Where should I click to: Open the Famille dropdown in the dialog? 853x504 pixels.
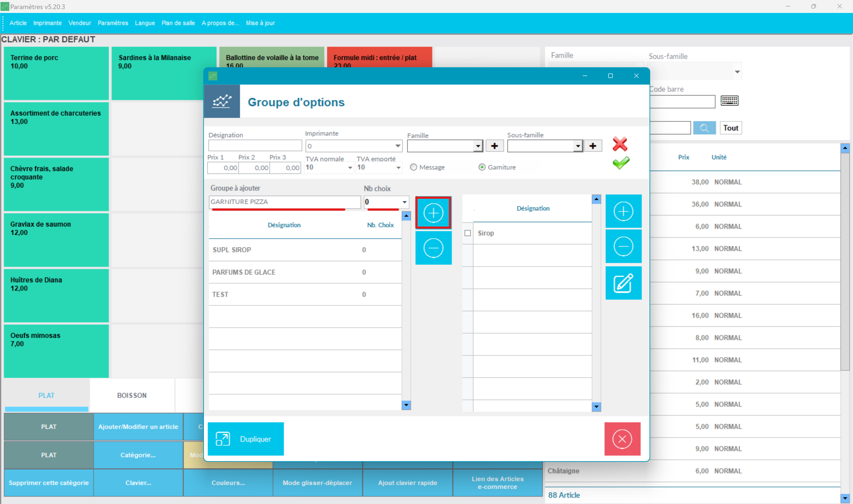click(x=478, y=146)
